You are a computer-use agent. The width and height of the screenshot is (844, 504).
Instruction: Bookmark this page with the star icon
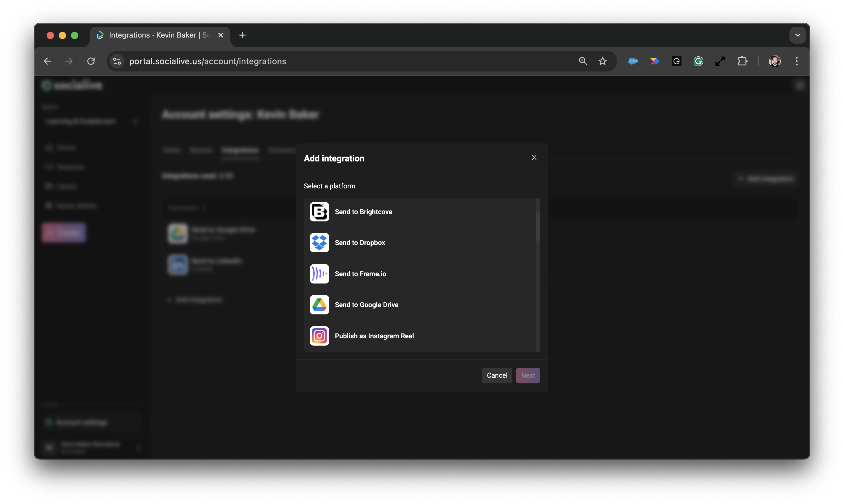tap(603, 61)
